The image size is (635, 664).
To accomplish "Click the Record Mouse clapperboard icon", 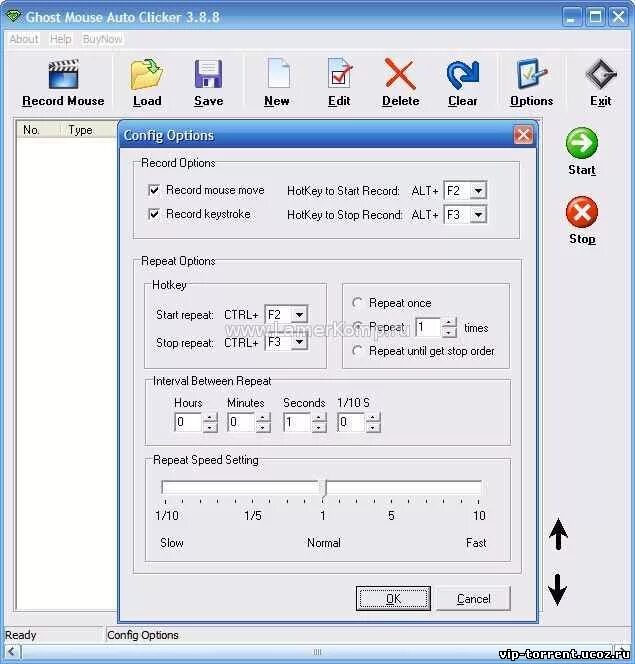I will pyautogui.click(x=64, y=75).
